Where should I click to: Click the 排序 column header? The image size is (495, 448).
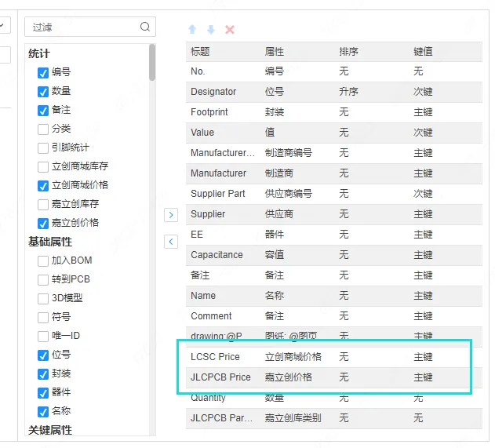pyautogui.click(x=348, y=52)
